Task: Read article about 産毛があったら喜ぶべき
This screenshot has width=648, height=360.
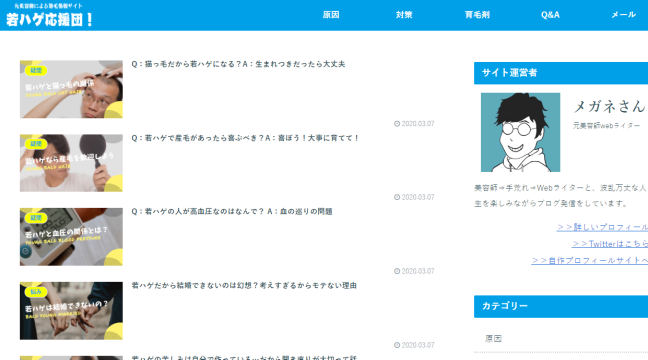Action: pos(245,138)
